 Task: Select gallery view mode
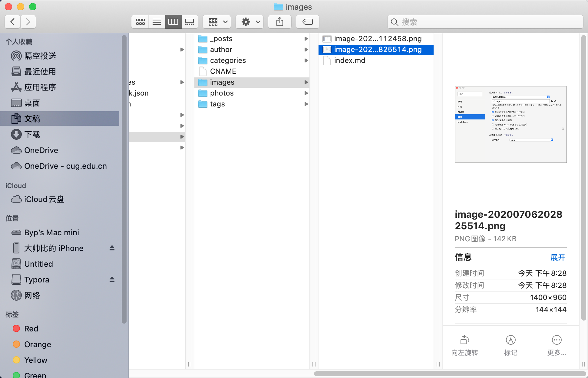pyautogui.click(x=190, y=22)
